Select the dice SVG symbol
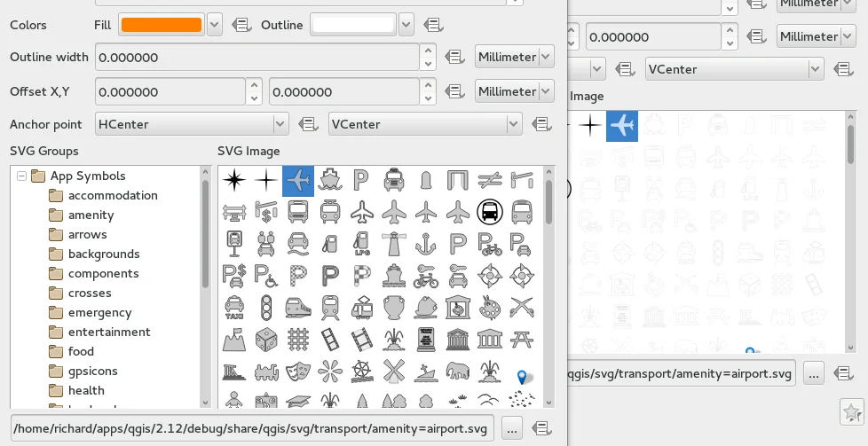The image size is (868, 446). [265, 339]
